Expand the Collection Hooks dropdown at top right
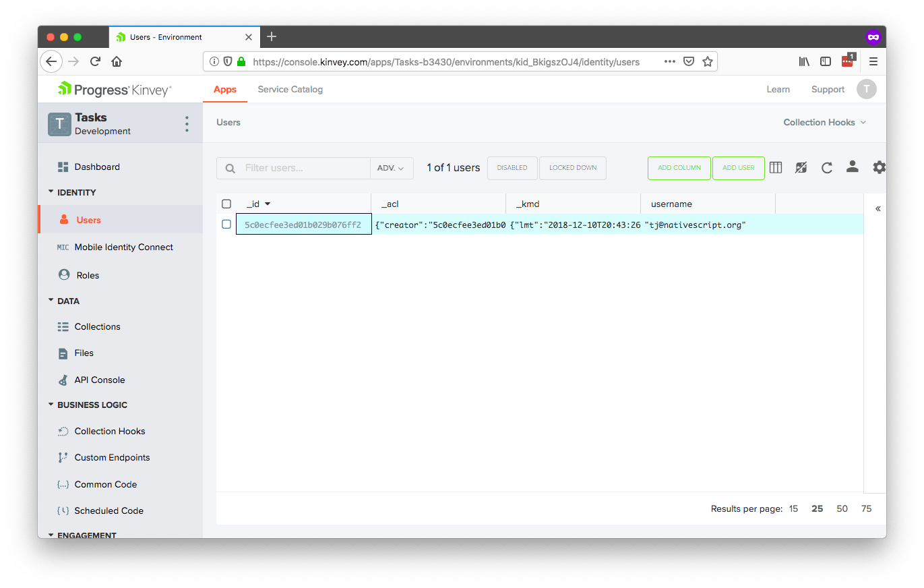 824,122
